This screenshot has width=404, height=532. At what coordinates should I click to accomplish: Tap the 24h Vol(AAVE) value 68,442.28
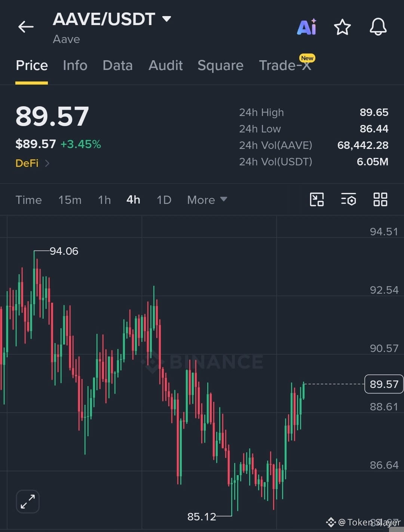coord(363,145)
